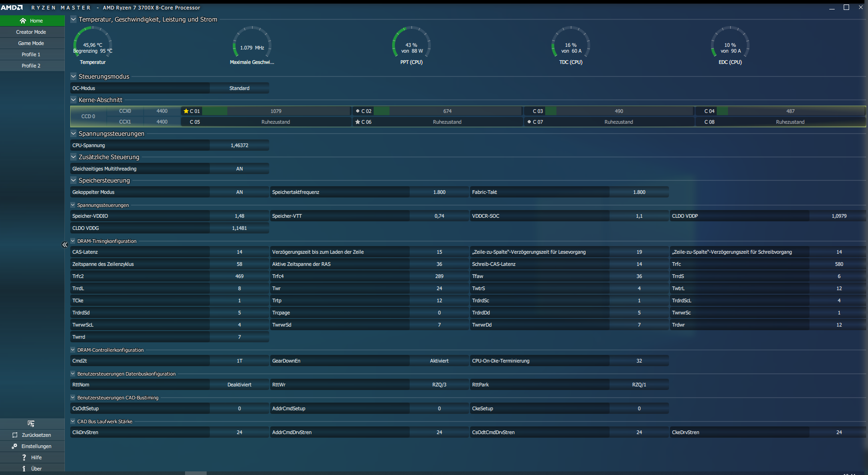Click the VDDCR-SOC value 1,1
This screenshot has height=475, width=868.
click(639, 216)
